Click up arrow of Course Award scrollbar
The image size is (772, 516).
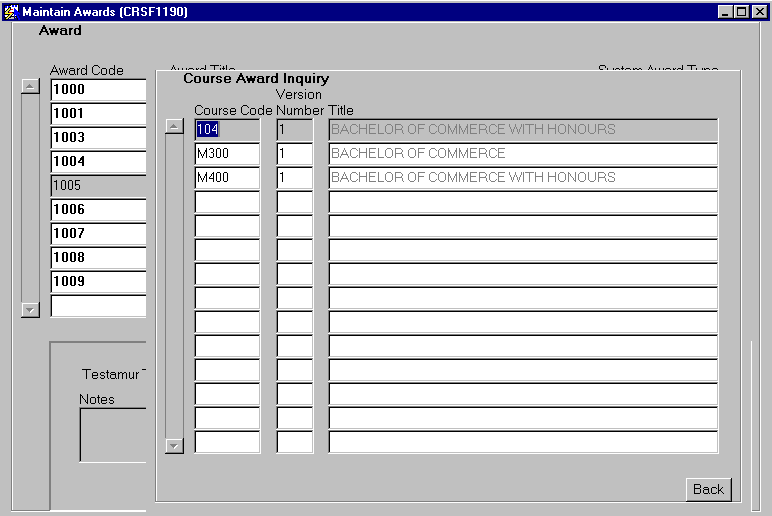point(174,127)
